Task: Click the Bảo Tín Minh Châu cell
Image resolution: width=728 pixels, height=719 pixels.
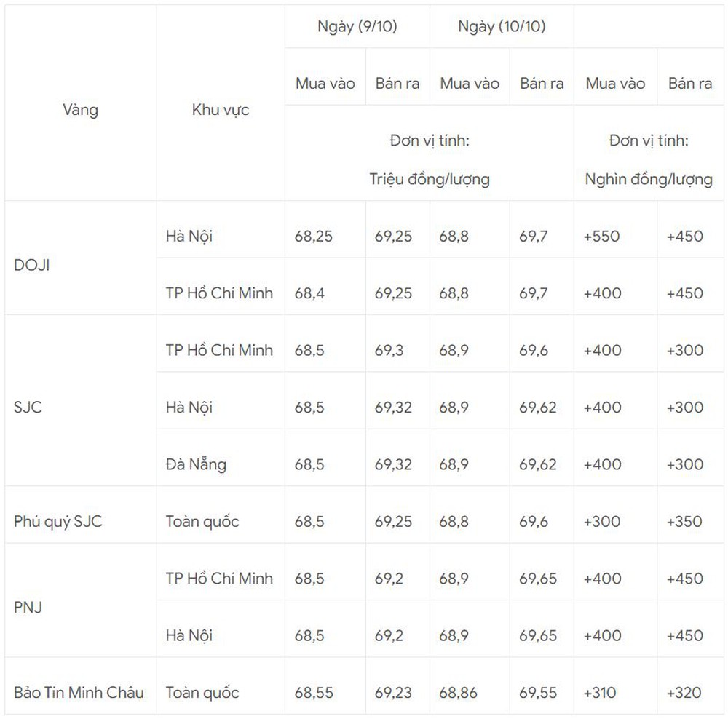Action: 79,693
